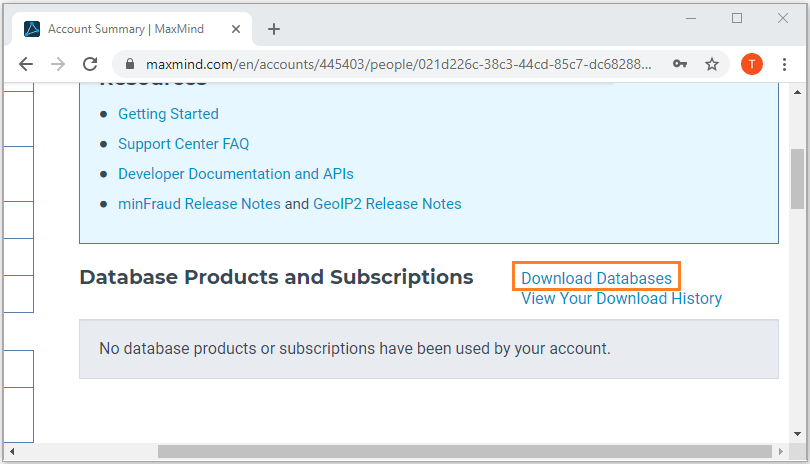Click the vertical scrollbar up arrow
The height and width of the screenshot is (464, 810).
pos(798,92)
